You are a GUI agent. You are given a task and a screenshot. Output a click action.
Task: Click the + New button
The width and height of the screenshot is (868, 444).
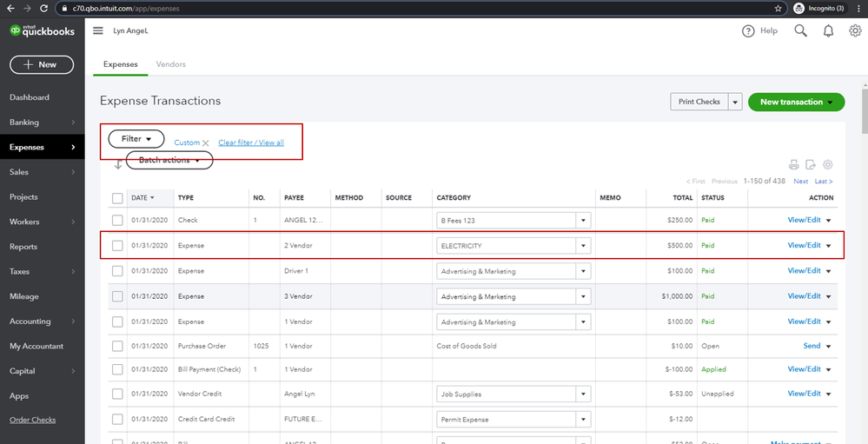click(x=42, y=65)
